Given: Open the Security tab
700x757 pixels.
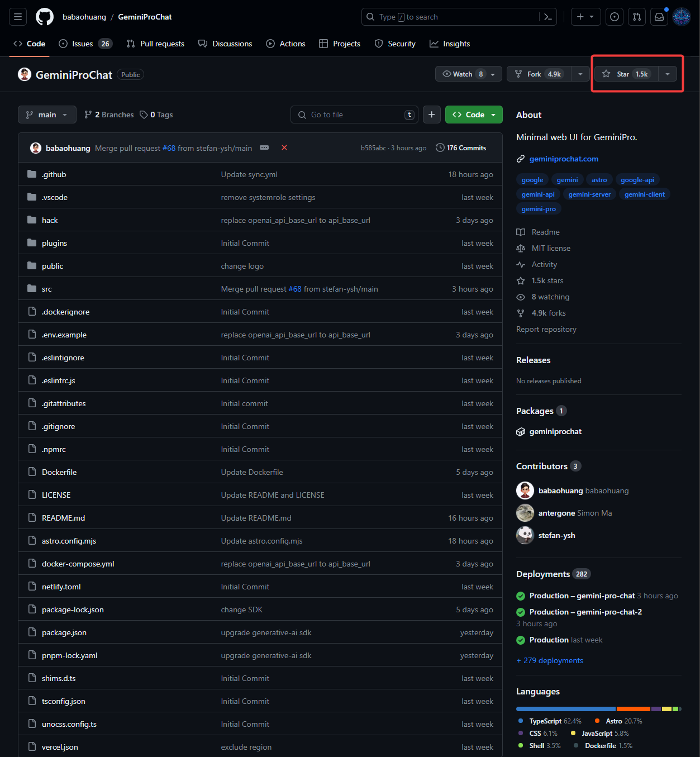Looking at the screenshot, I should [x=395, y=44].
